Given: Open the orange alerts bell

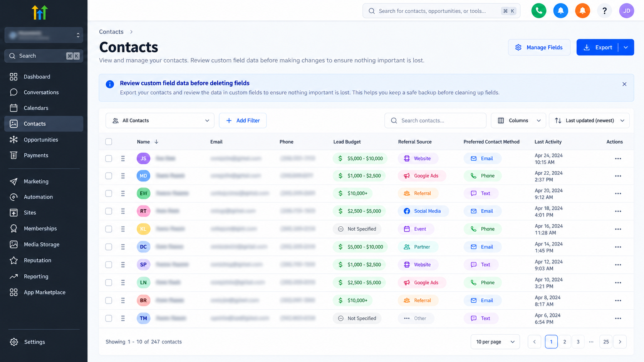Looking at the screenshot, I should click(582, 11).
